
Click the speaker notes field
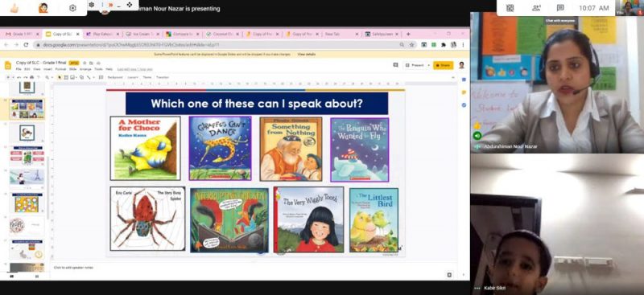tap(254, 268)
